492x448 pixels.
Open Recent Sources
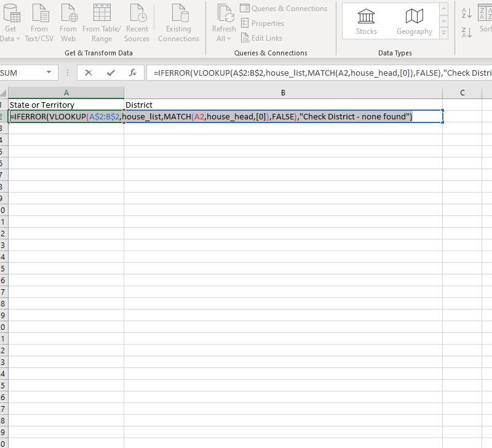pos(137,23)
